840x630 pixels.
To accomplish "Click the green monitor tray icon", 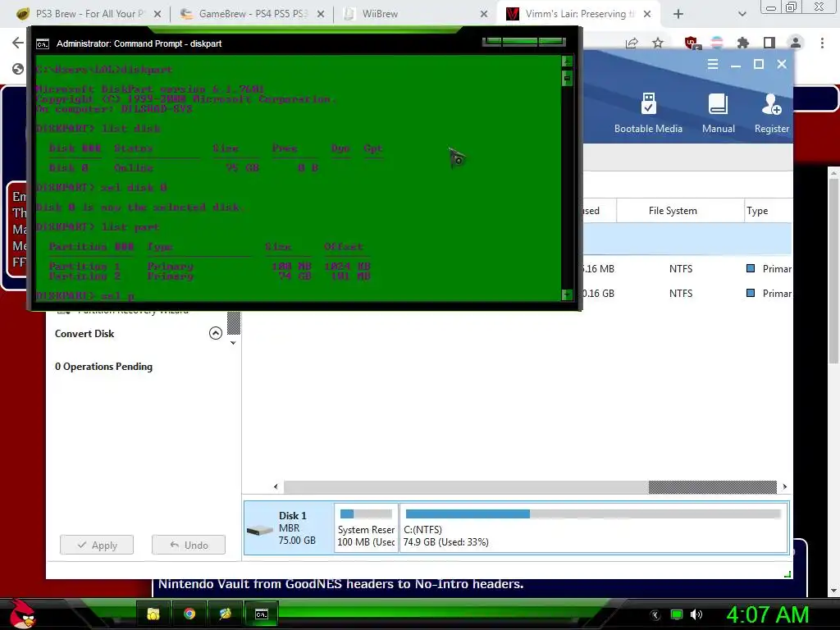I will coord(677,614).
